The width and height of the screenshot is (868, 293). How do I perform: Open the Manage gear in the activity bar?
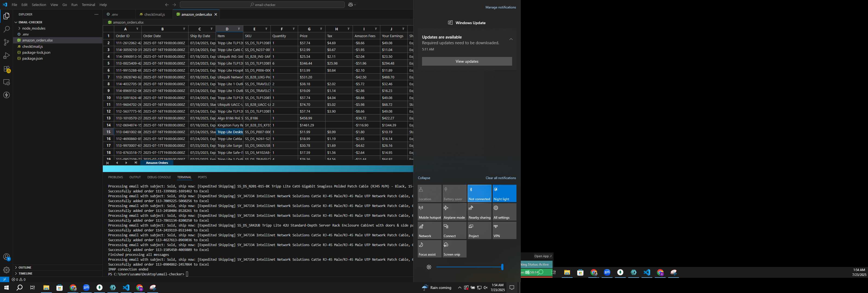[7, 270]
